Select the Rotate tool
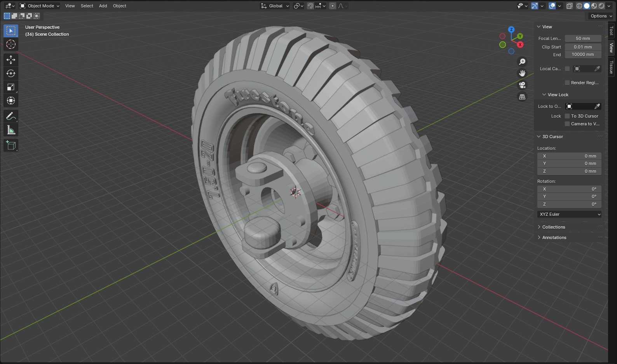The image size is (617, 364). coord(11,73)
